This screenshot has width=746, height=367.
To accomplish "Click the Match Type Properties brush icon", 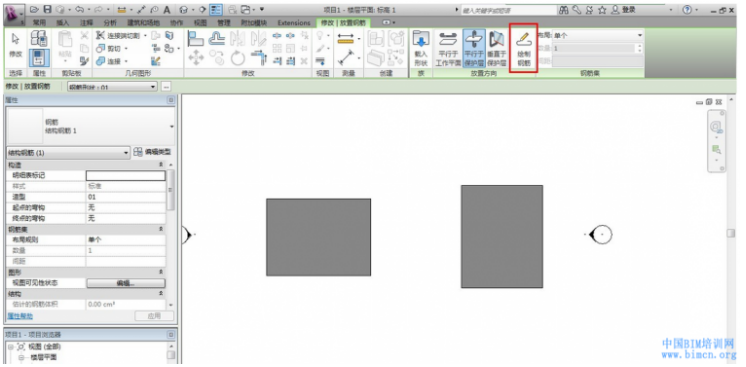I will coord(84,60).
